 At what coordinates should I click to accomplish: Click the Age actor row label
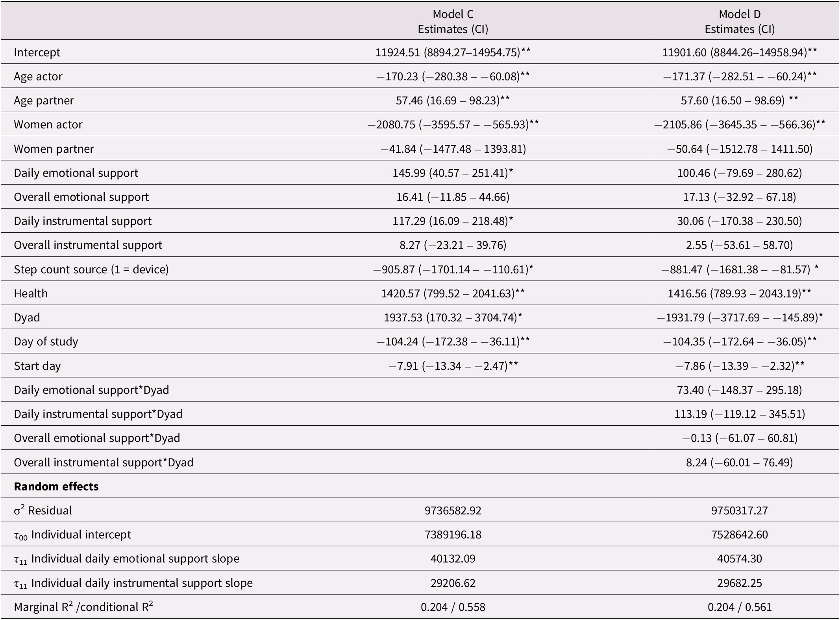click(38, 76)
